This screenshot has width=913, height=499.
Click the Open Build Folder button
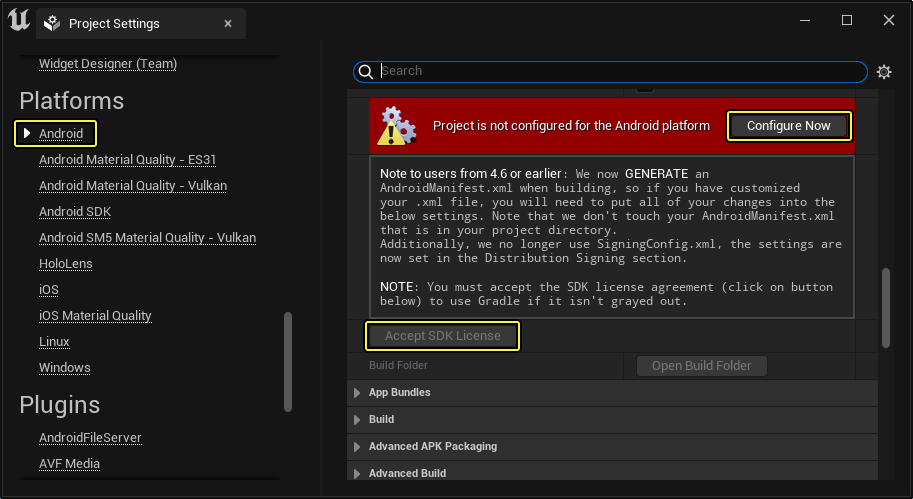(x=702, y=366)
